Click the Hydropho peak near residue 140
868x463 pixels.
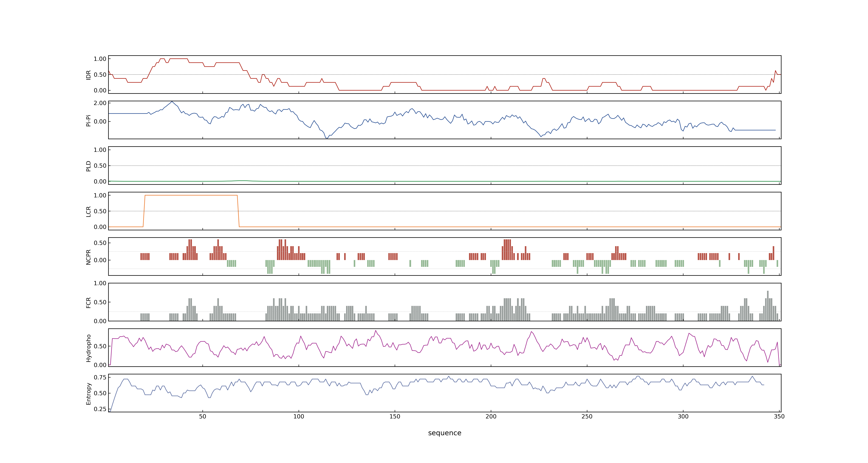coord(376,331)
